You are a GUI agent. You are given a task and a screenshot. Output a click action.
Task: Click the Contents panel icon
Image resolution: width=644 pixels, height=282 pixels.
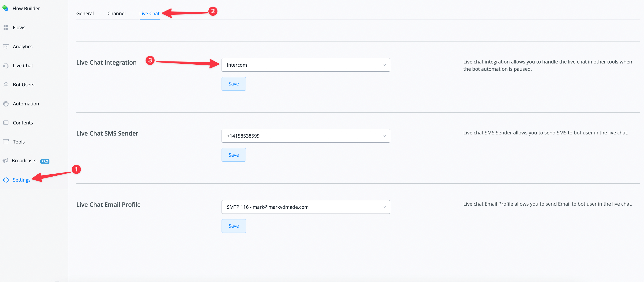(6, 122)
